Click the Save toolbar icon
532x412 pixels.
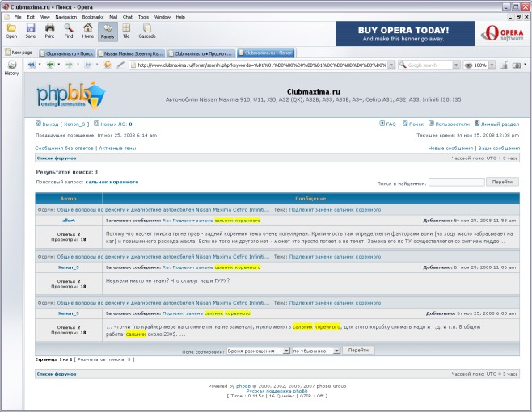tap(30, 31)
